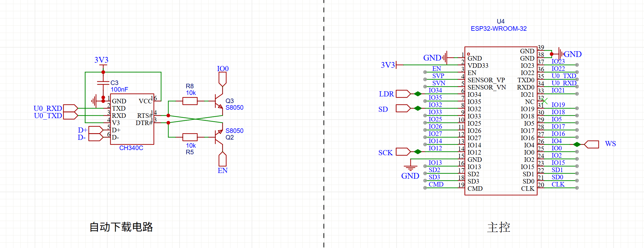Select the blue IO13 net label
This screenshot has width=644, height=248.
[435, 163]
